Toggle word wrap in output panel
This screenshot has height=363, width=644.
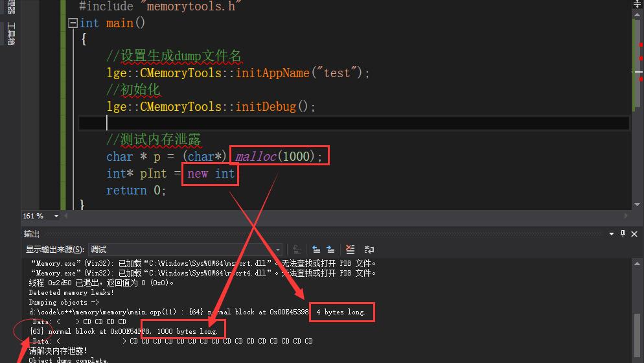369,250
